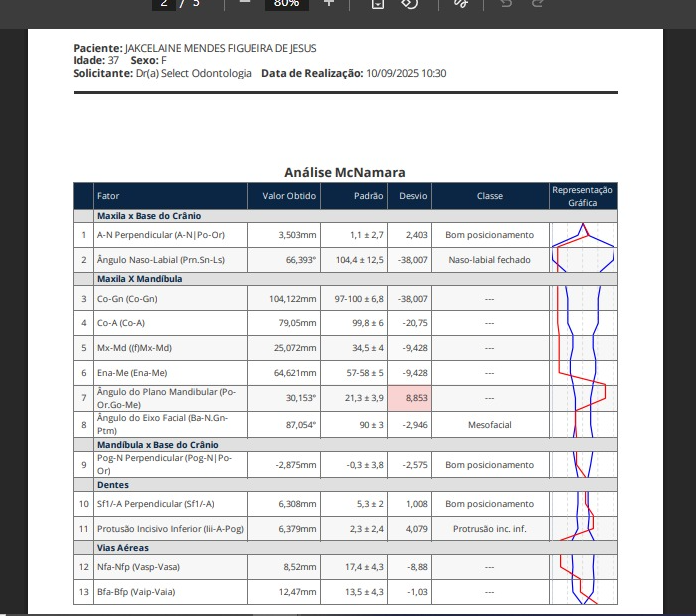Click 'A-N Perpendicular (A-N|Po-Or)' factor cell
The width and height of the screenshot is (696, 616).
coord(170,235)
